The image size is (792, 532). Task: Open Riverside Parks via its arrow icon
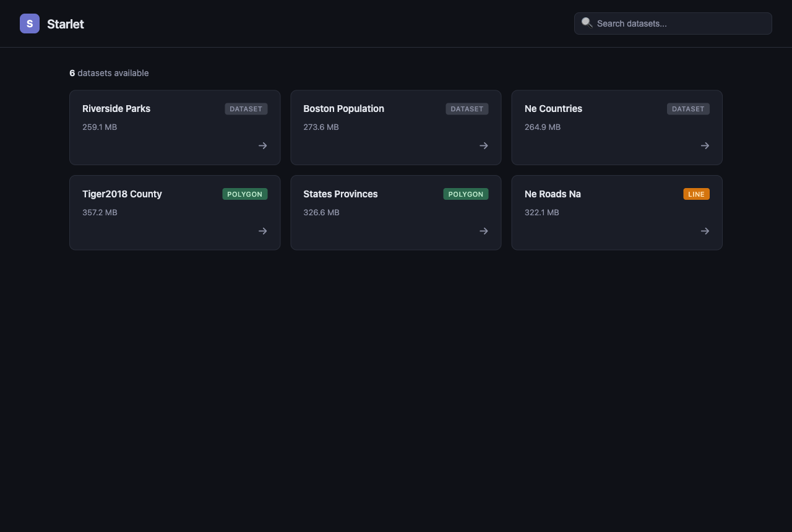click(x=263, y=145)
